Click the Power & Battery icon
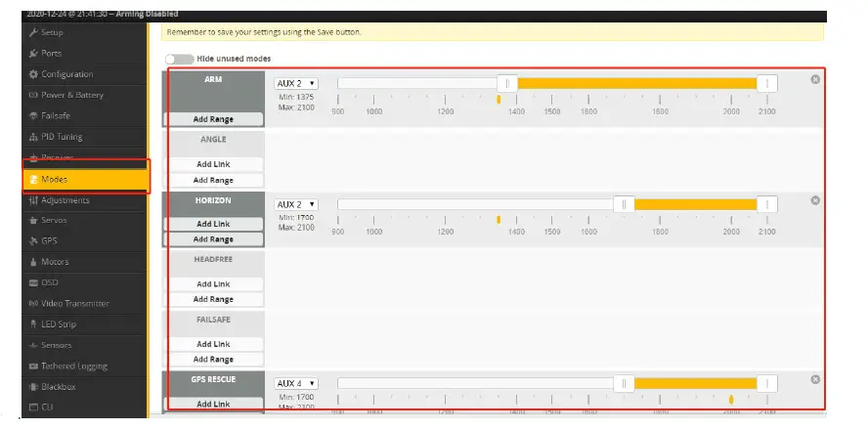Viewport: 868px width, 430px height. [33, 95]
